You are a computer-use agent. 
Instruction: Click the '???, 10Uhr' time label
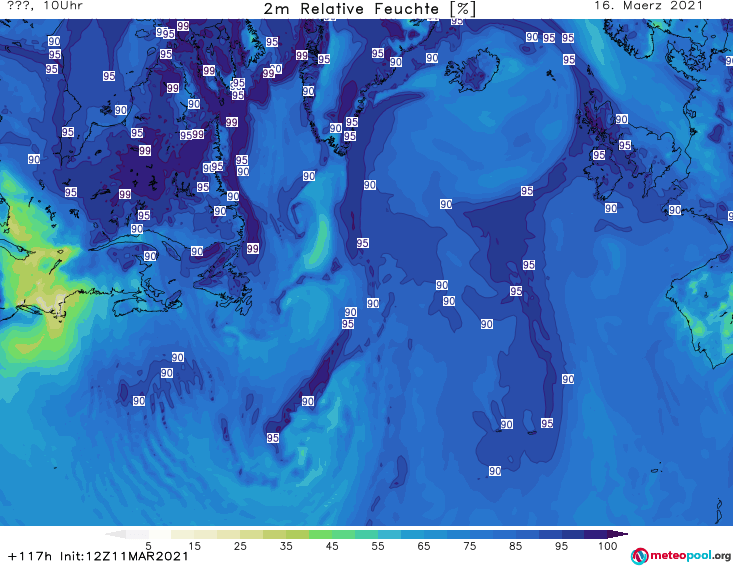point(45,6)
